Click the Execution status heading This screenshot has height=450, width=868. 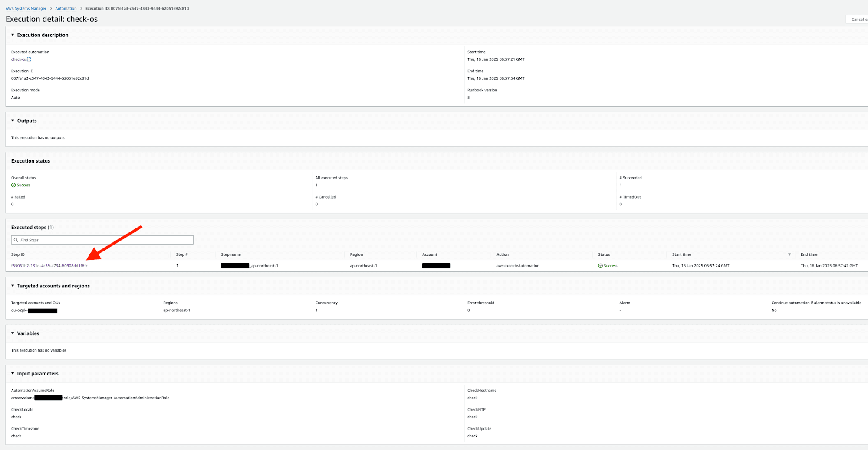[31, 161]
